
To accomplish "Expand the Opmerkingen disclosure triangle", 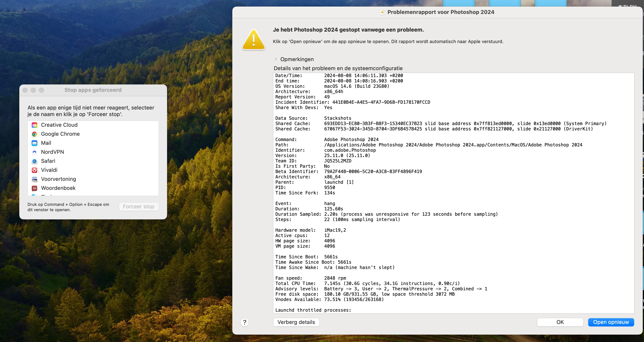I will pyautogui.click(x=276, y=59).
